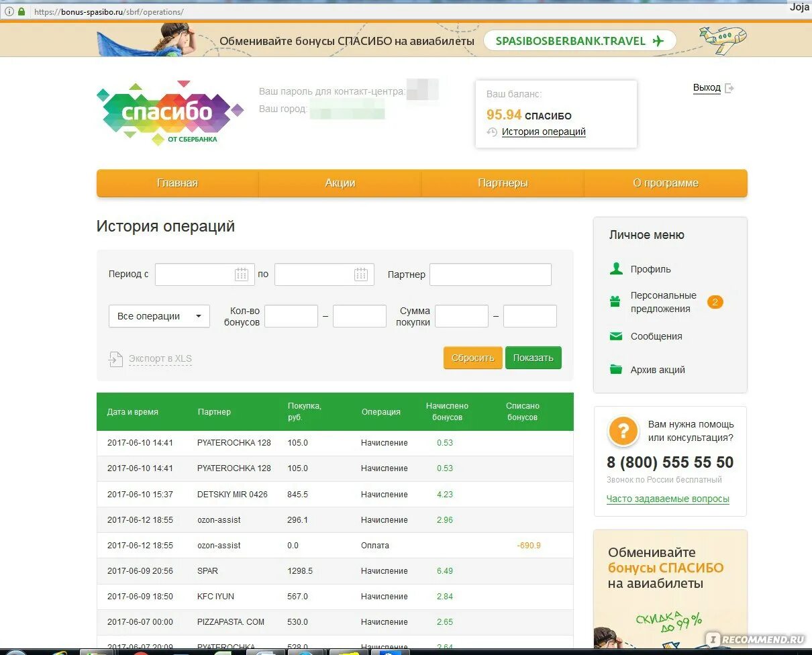Click the period end 'по' date input field
The image size is (812, 655).
click(x=324, y=274)
